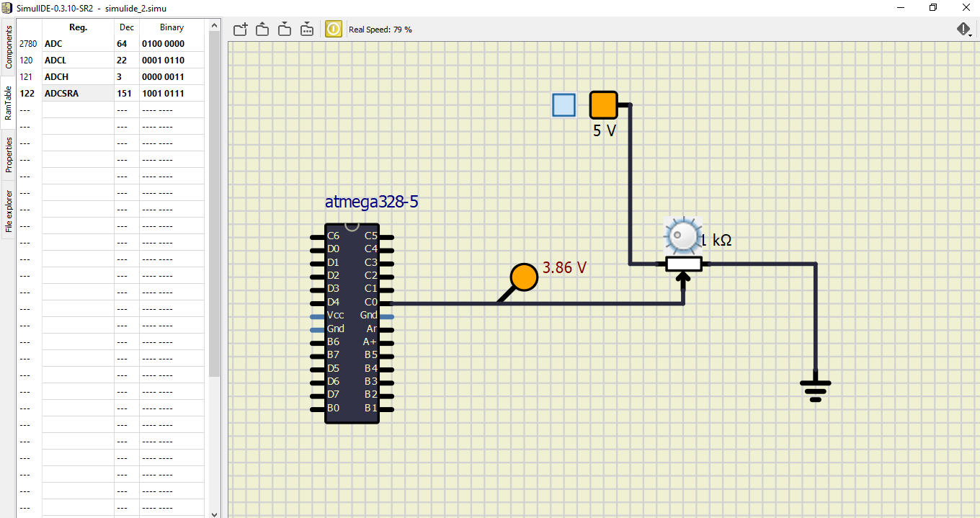The image size is (980, 518).
Task: Click decimal value 22 in the ADCL row
Action: click(127, 61)
